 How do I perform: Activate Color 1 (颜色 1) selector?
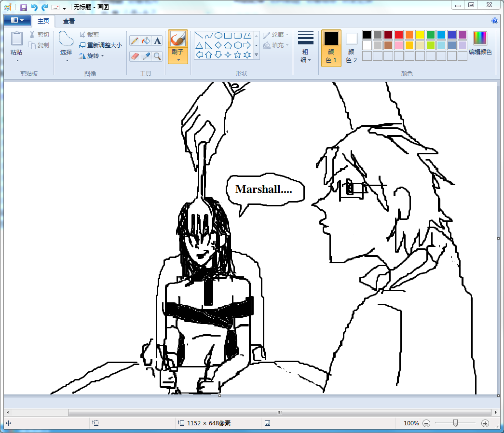[x=331, y=48]
